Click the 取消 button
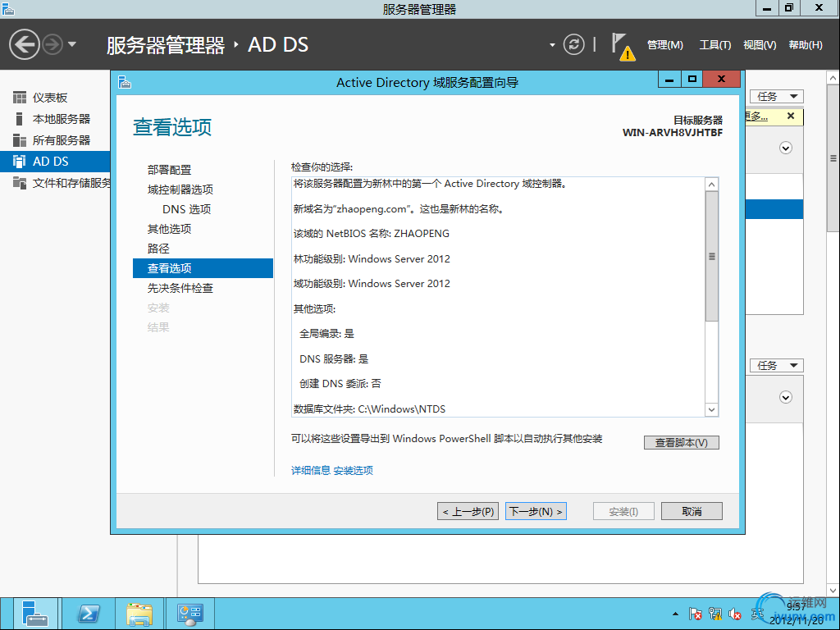840x630 pixels. pos(692,512)
